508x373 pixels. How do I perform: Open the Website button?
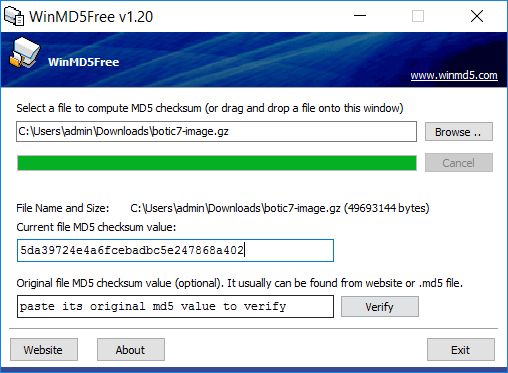(44, 350)
